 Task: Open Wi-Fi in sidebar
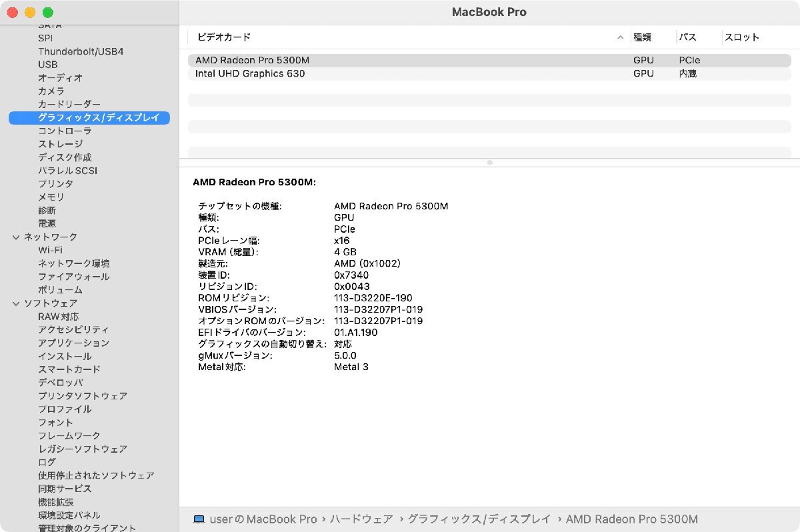coord(51,250)
